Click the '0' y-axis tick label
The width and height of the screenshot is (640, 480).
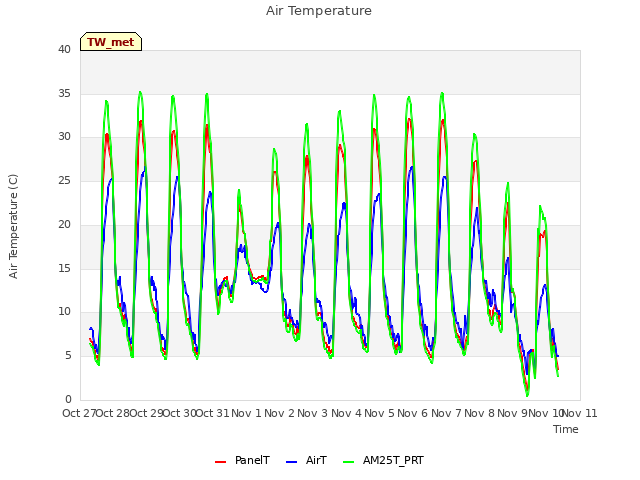click(68, 399)
